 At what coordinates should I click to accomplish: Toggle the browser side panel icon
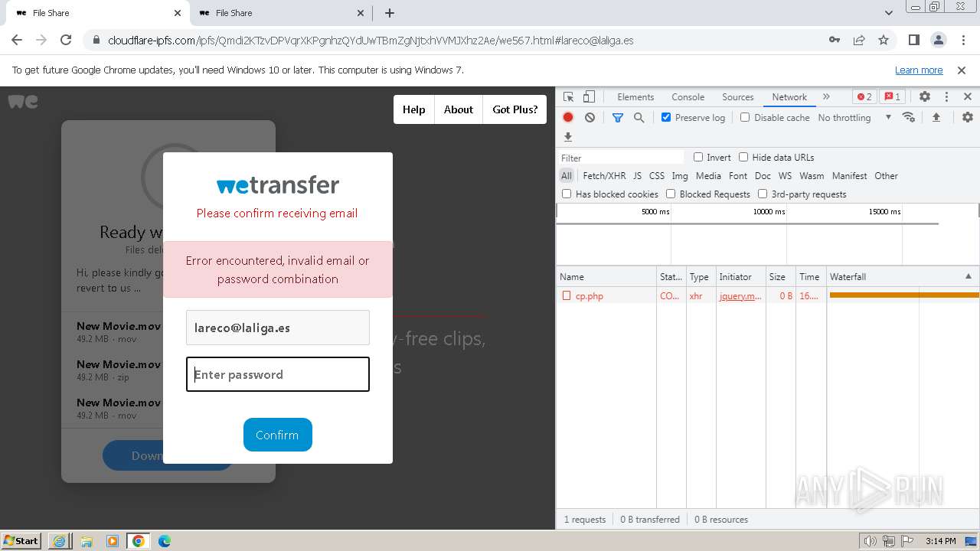point(913,40)
